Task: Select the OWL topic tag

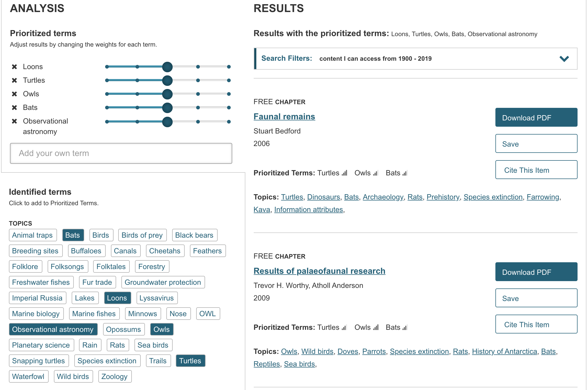Action: pyautogui.click(x=208, y=314)
